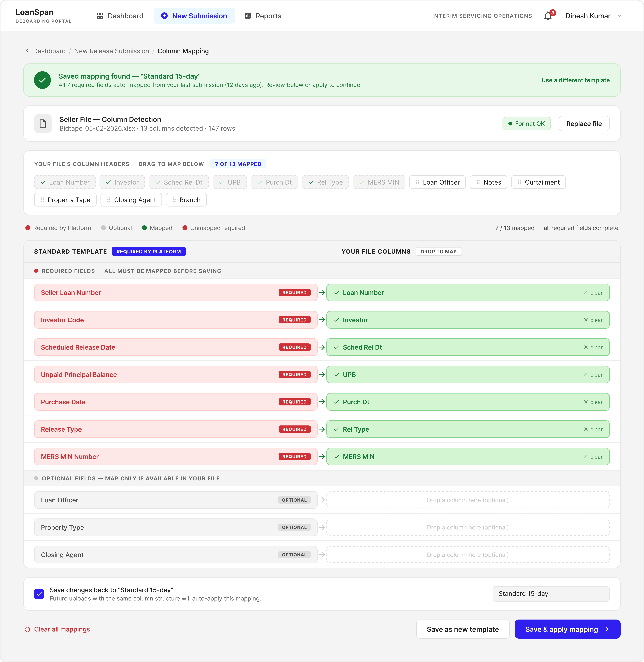Expand the Dinesh Kumar user menu chevron
This screenshot has height=662, width=644.
click(x=620, y=16)
